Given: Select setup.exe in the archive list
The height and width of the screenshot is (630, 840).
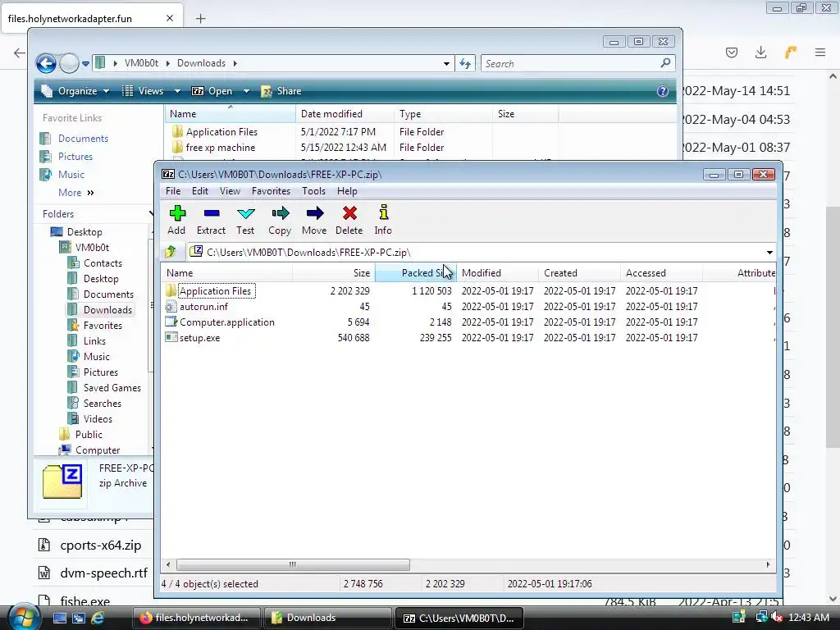Looking at the screenshot, I should click(199, 337).
